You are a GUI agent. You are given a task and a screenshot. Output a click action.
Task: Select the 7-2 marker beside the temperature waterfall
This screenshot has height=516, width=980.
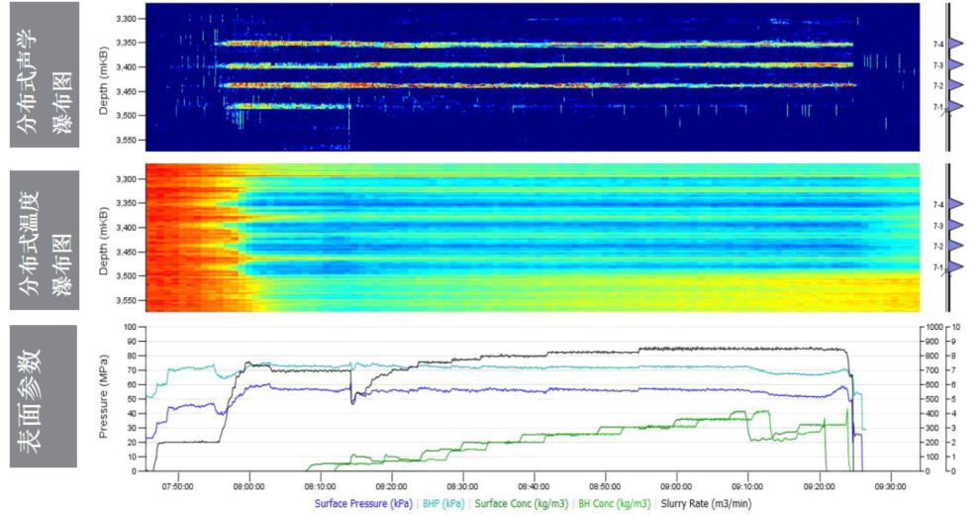[955, 247]
